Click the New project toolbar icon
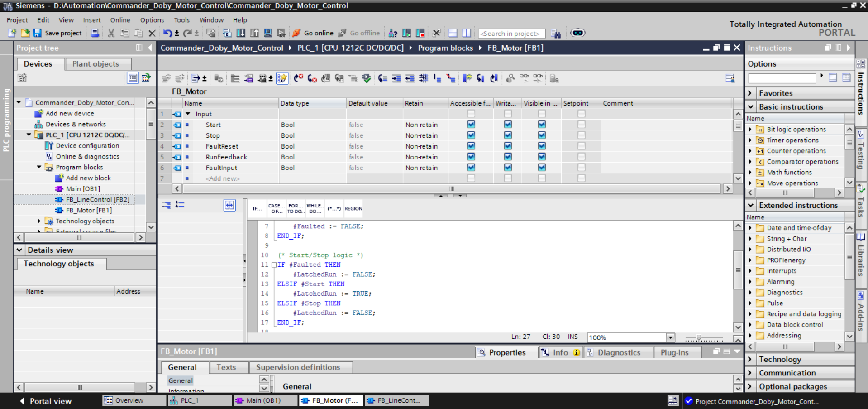The image size is (868, 409). click(x=12, y=33)
